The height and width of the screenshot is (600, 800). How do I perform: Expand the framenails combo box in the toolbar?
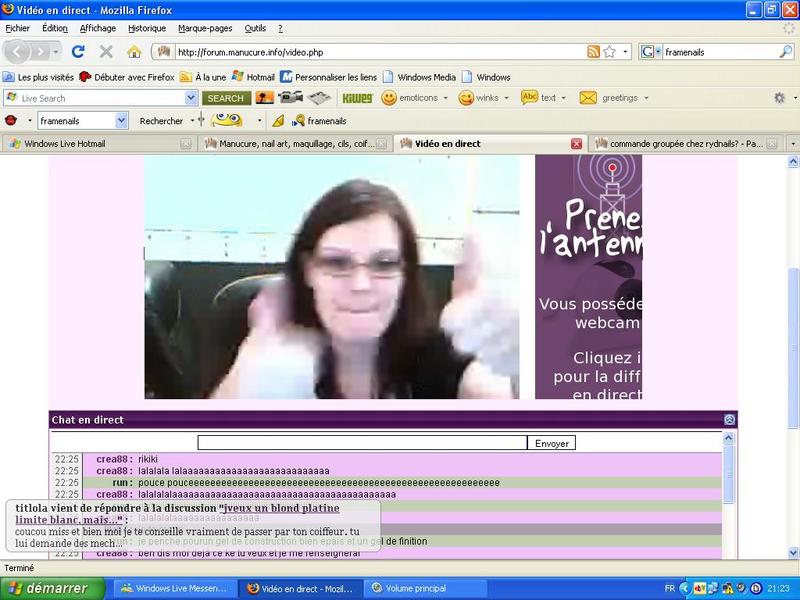tap(121, 120)
